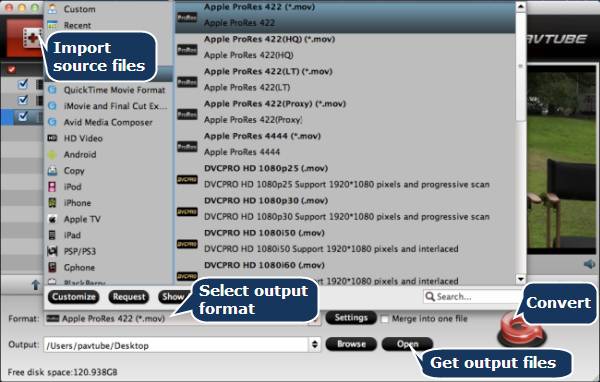Click the Open output folder button
Image resolution: width=600 pixels, height=382 pixels.
(x=407, y=344)
